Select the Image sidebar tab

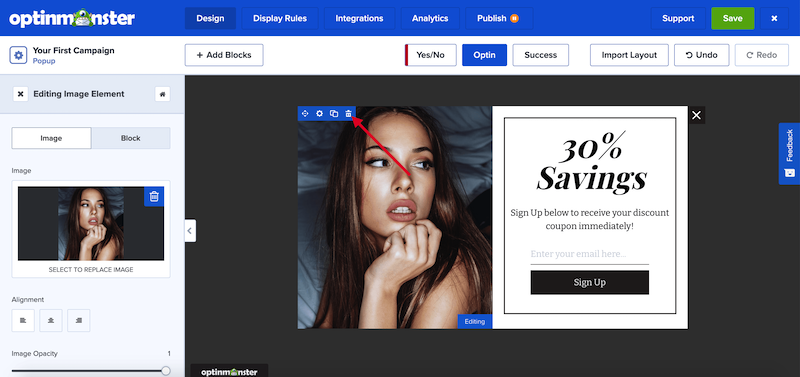(52, 138)
